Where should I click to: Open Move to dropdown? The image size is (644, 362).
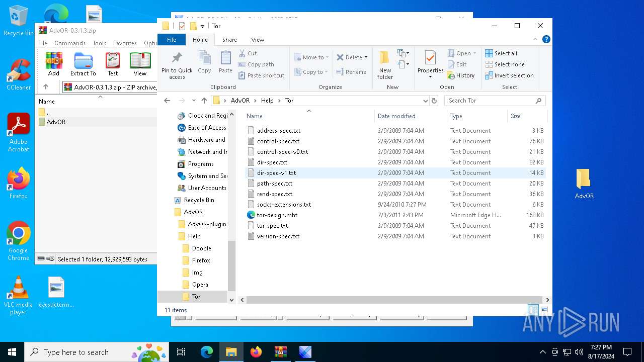(311, 57)
